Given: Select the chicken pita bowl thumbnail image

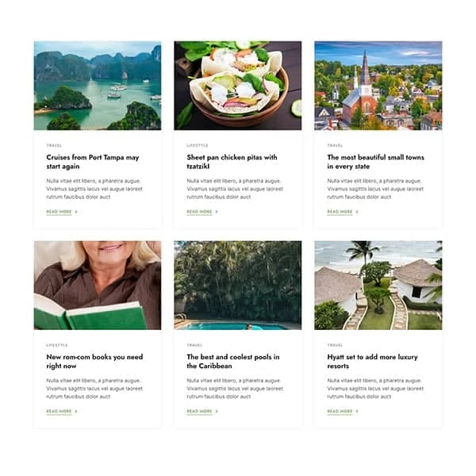Looking at the screenshot, I should (x=238, y=86).
